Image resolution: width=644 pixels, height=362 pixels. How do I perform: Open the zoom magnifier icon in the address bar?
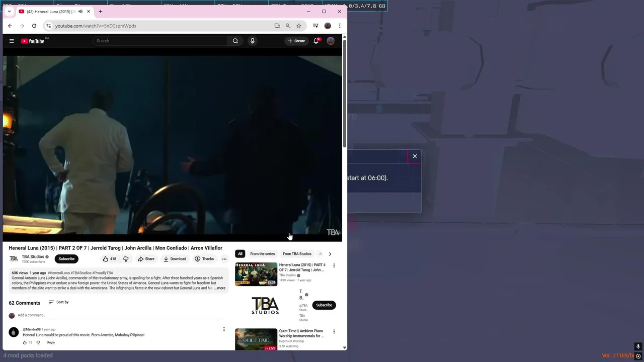288,26
